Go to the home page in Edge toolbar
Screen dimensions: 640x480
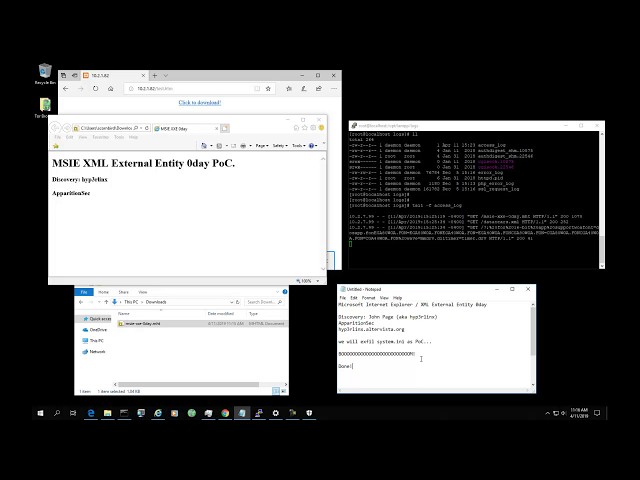(x=111, y=89)
